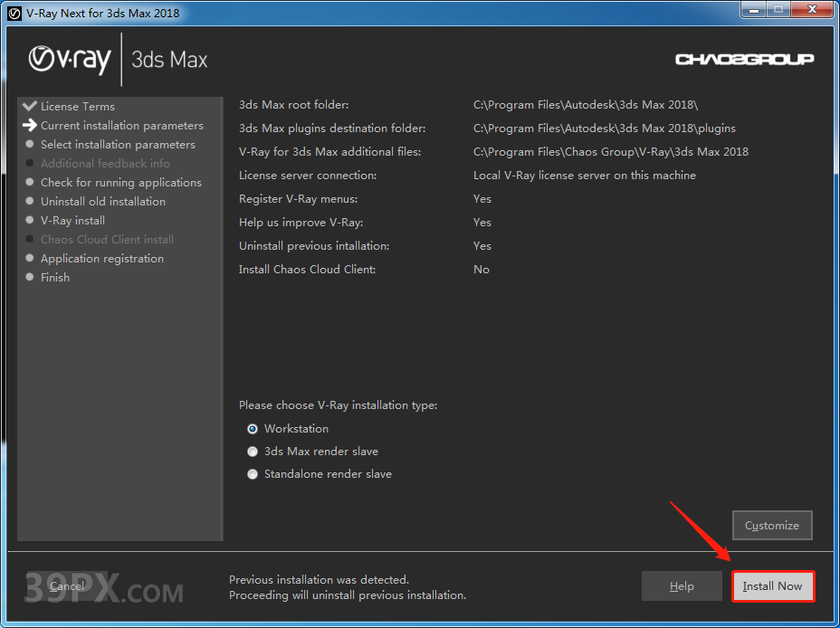Click the Chaos Group logo
Screen dimensions: 840x628
click(x=745, y=59)
